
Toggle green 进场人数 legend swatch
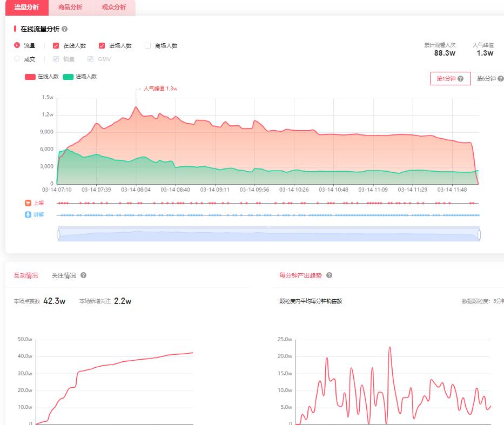coord(68,77)
